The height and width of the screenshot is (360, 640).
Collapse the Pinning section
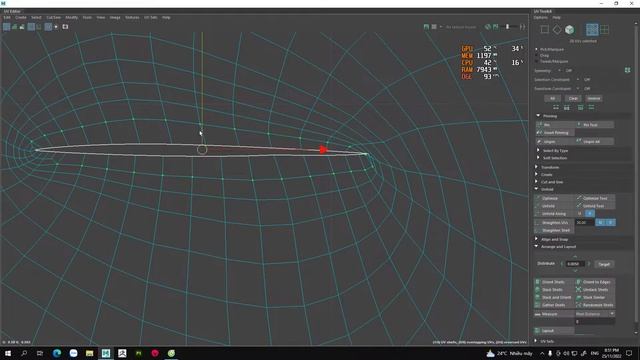pos(538,116)
